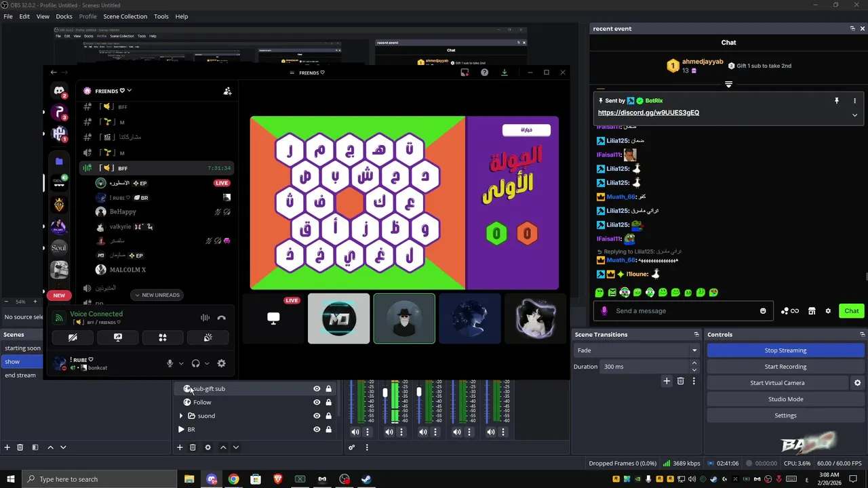Pin icon on BotRix message
Screen dimensions: 868x488
coord(836,100)
